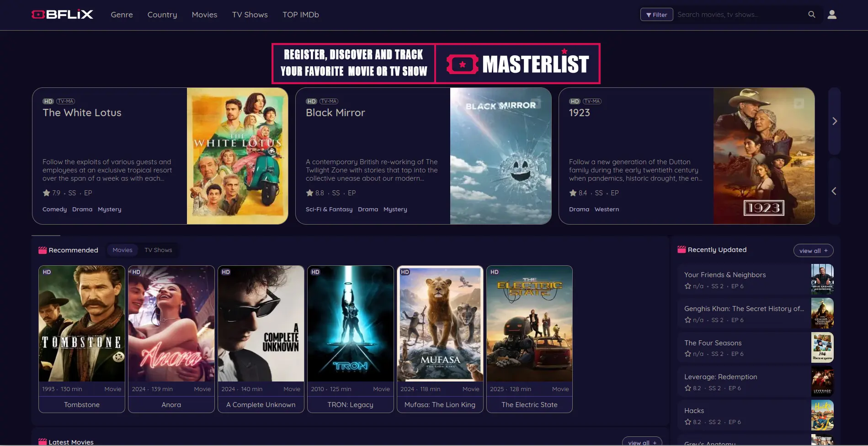Open the Tombstone poster
The width and height of the screenshot is (868, 446).
(x=82, y=324)
